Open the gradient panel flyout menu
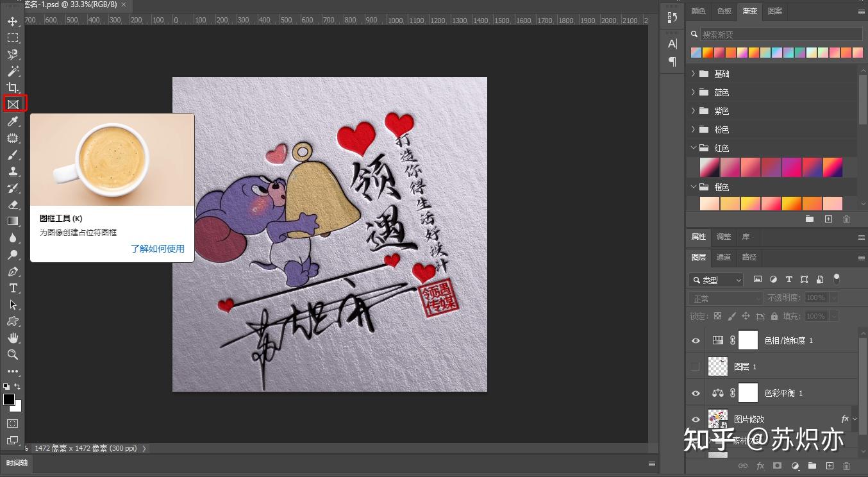 click(x=861, y=12)
